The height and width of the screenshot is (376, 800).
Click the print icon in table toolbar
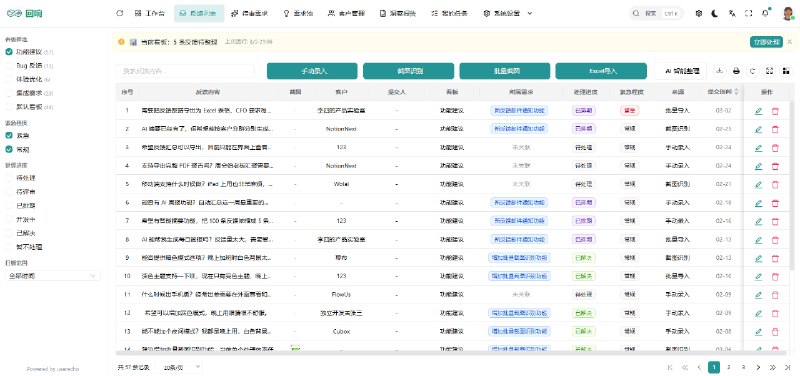coord(736,71)
